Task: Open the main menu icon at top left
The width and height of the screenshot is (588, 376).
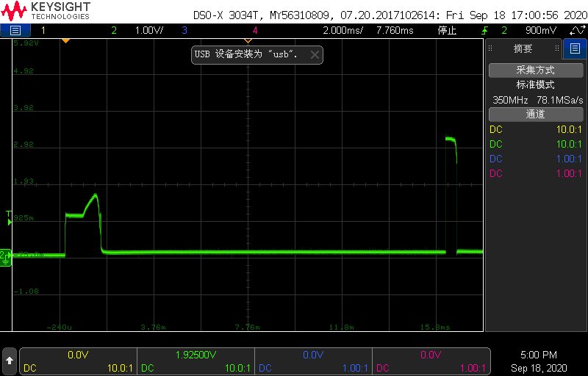Action: click(15, 30)
